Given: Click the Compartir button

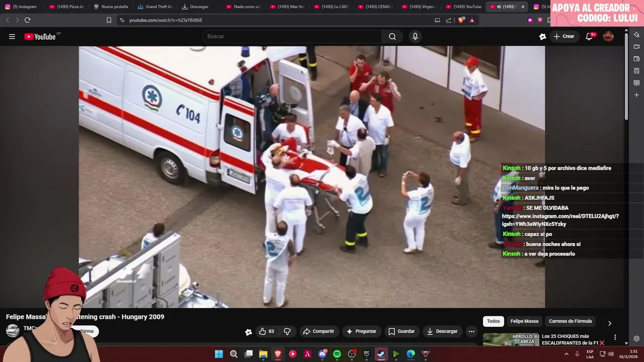Looking at the screenshot, I should click(318, 331).
